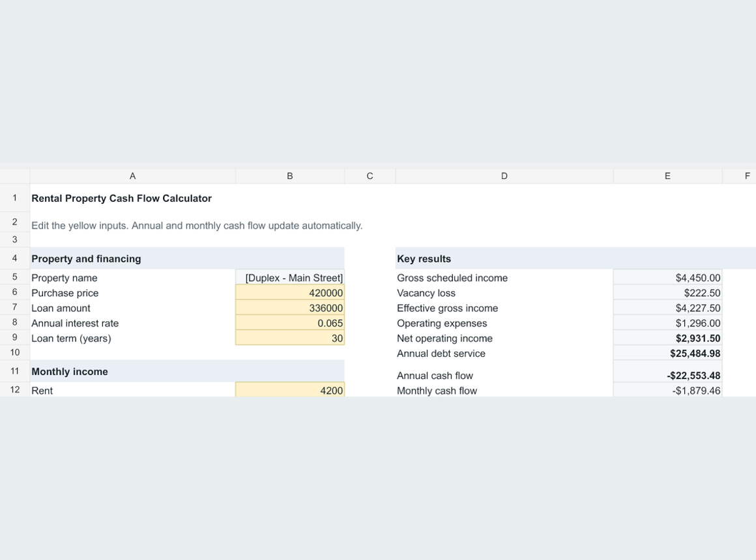This screenshot has height=560, width=756.
Task: Select column A header
Action: tap(132, 176)
